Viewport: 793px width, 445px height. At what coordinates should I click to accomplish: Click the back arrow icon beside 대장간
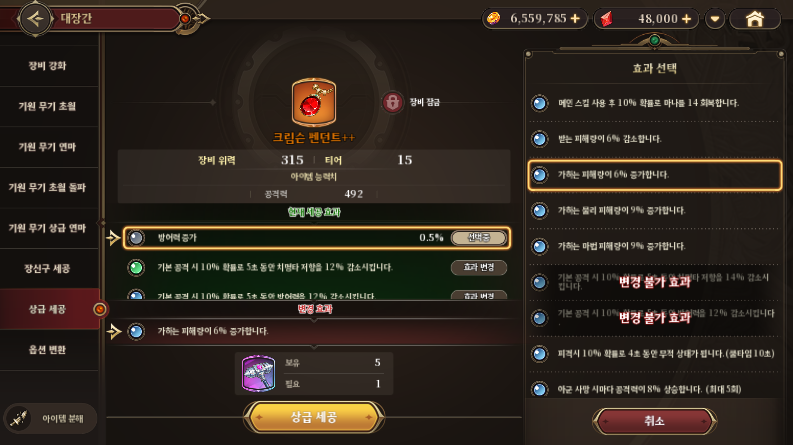click(35, 19)
